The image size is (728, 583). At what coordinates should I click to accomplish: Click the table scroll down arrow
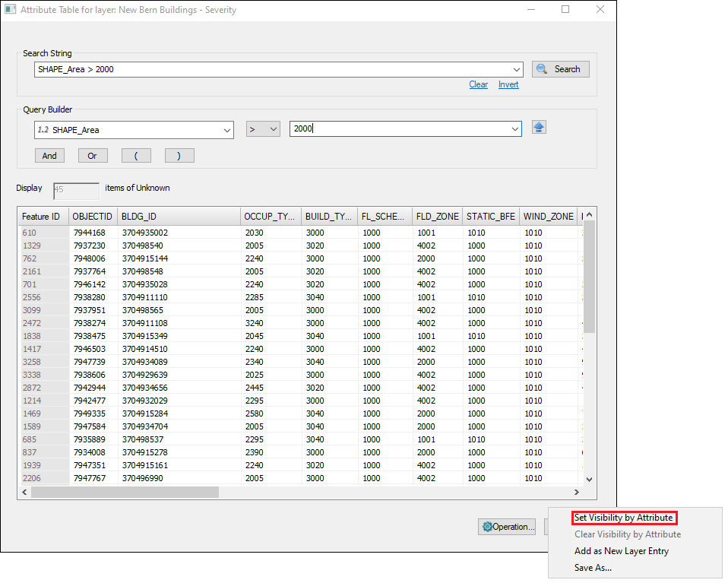589,480
